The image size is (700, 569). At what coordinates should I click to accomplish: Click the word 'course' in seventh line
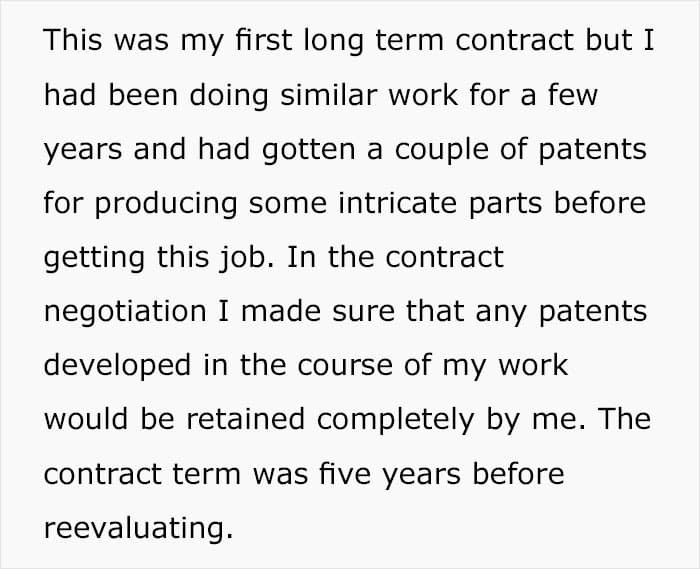[x=346, y=365]
